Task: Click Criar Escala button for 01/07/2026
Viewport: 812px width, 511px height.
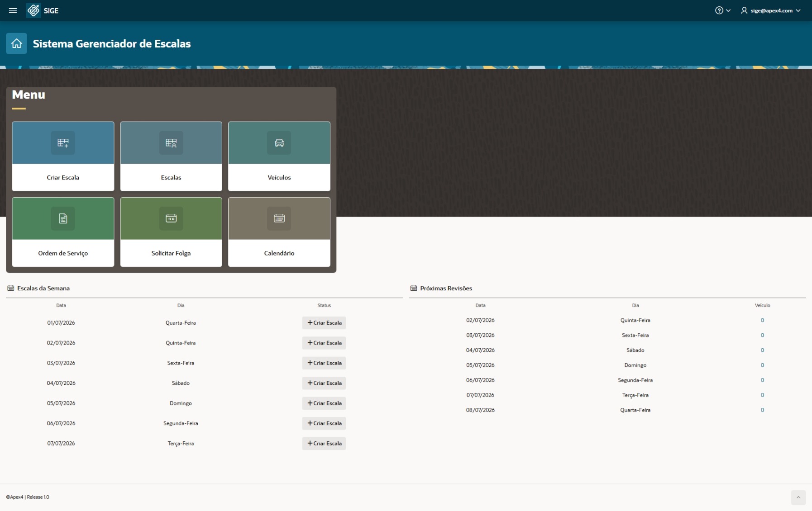Action: pos(324,323)
